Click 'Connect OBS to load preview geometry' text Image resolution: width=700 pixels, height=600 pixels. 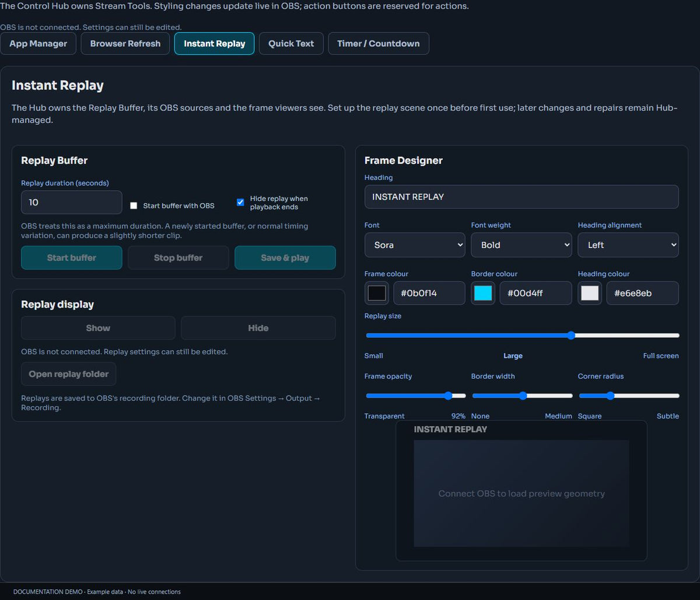[x=521, y=494]
